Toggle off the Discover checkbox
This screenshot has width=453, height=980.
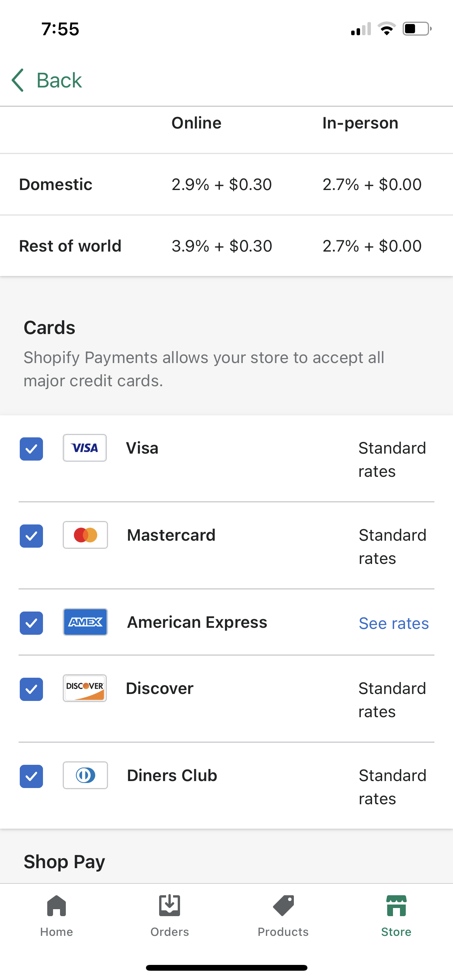tap(31, 689)
